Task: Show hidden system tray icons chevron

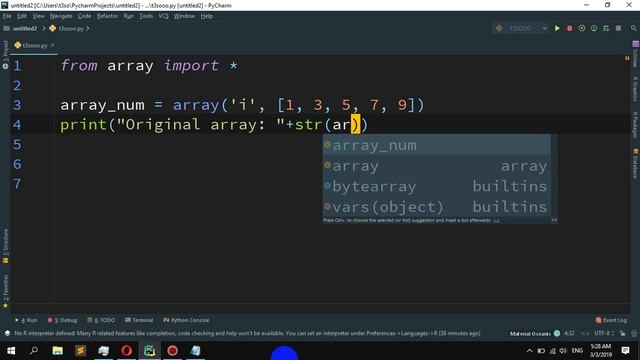Action: (529, 351)
